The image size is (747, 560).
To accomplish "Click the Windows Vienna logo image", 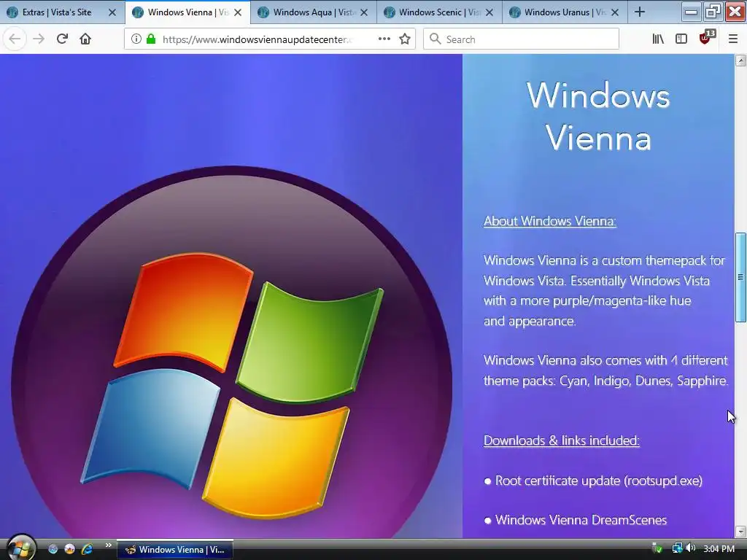I will 231,352.
